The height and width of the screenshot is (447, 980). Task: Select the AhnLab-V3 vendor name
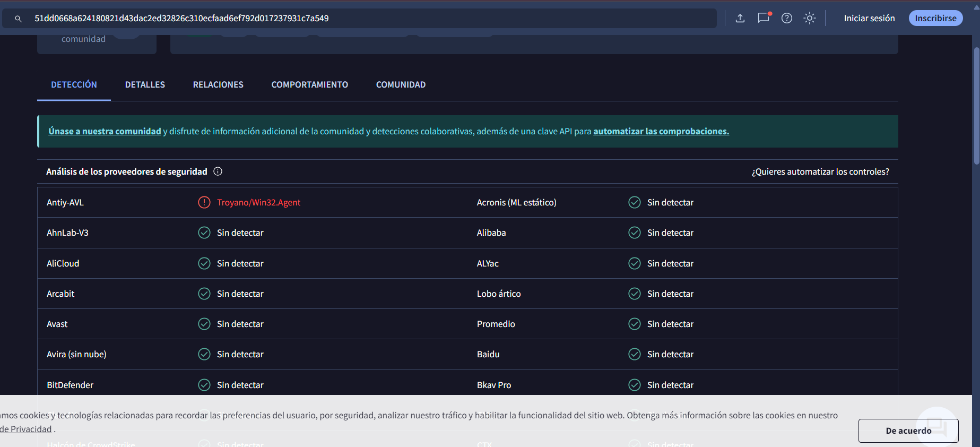click(x=67, y=233)
